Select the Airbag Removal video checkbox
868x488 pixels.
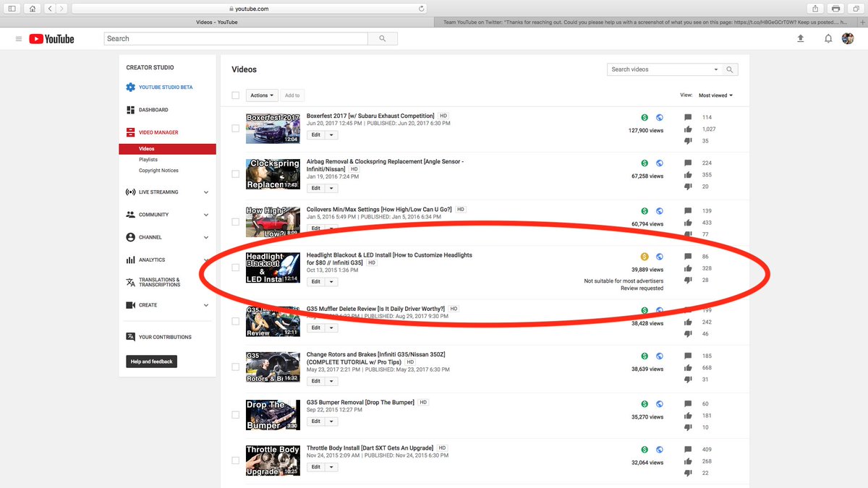pos(235,174)
